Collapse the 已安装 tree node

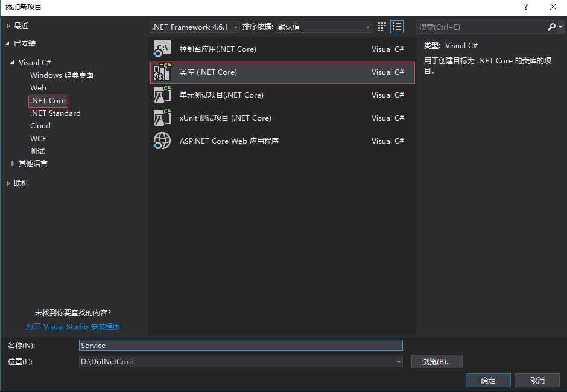[8, 43]
